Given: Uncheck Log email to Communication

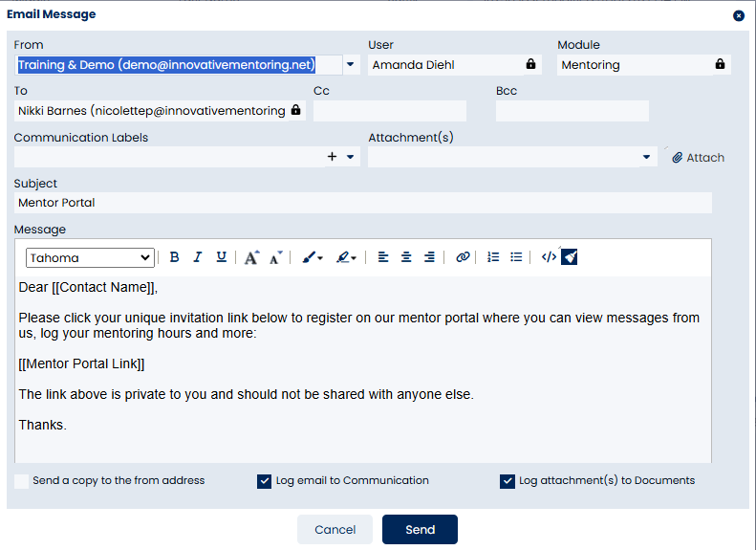Looking at the screenshot, I should point(264,481).
